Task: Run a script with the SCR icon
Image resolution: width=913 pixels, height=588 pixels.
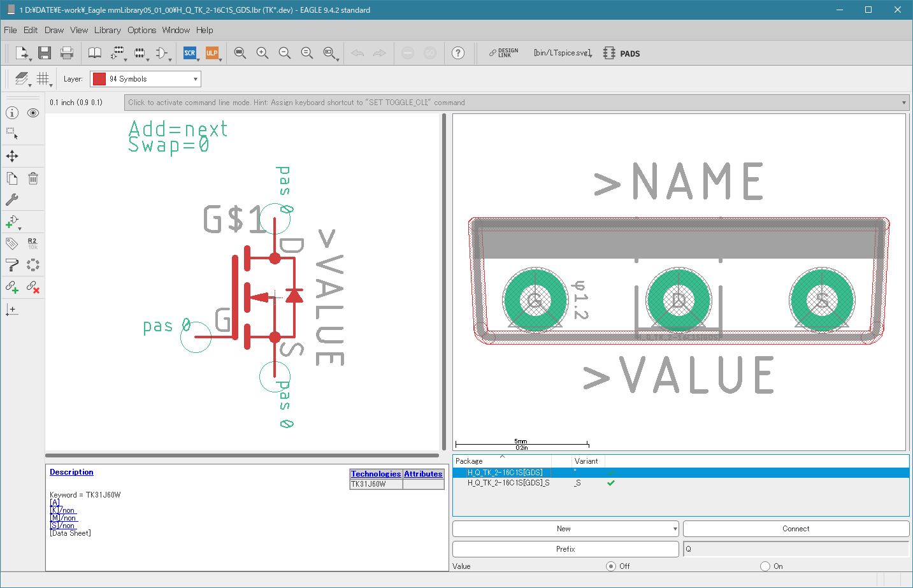Action: [190, 53]
